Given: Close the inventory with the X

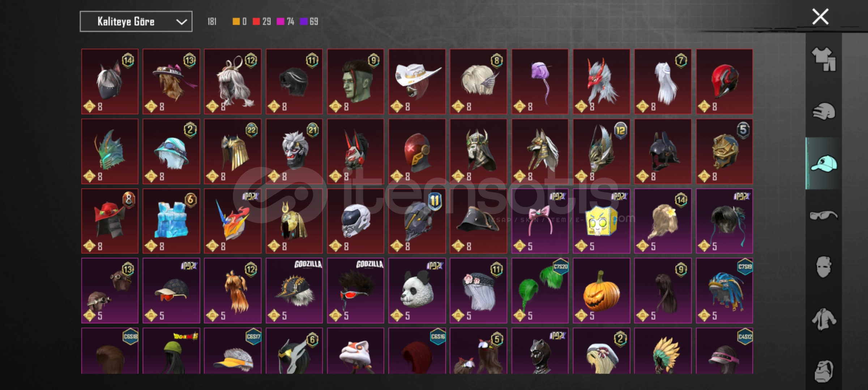Looking at the screenshot, I should tap(820, 17).
